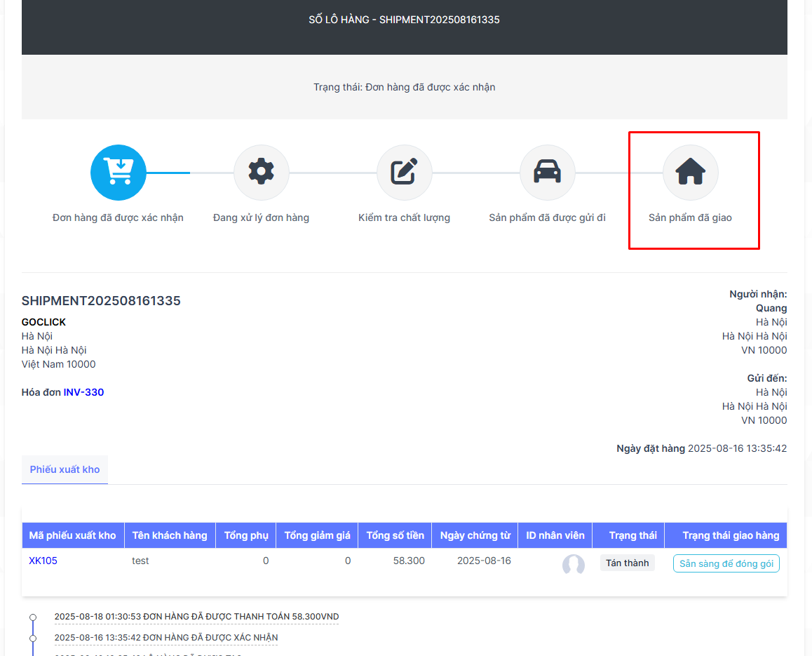Click the Tán thành status badge
The width and height of the screenshot is (812, 656).
click(x=627, y=563)
